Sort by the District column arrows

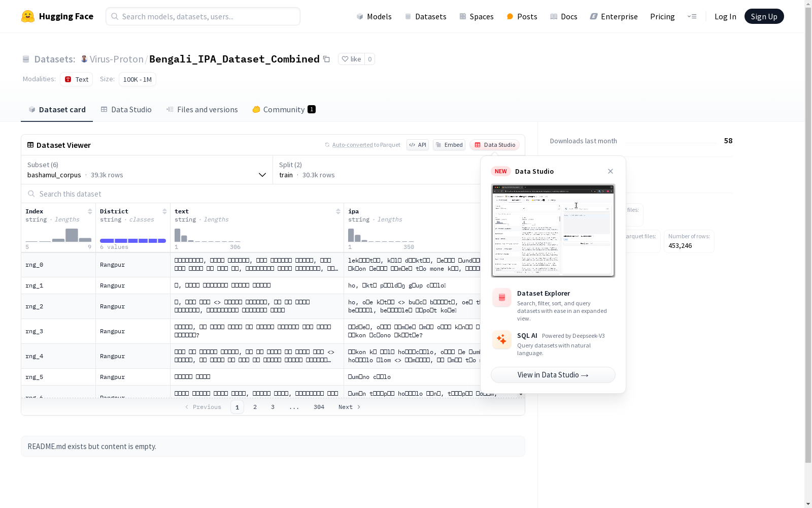(x=164, y=211)
